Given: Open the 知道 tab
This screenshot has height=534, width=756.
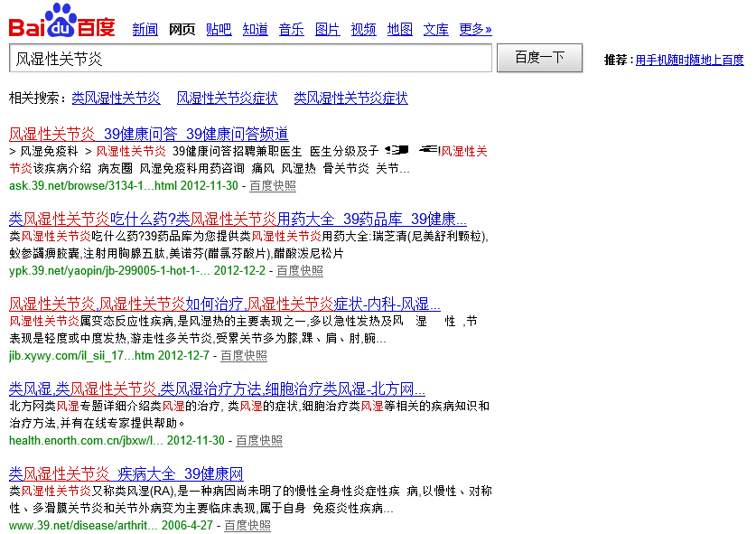Looking at the screenshot, I should click(x=256, y=30).
